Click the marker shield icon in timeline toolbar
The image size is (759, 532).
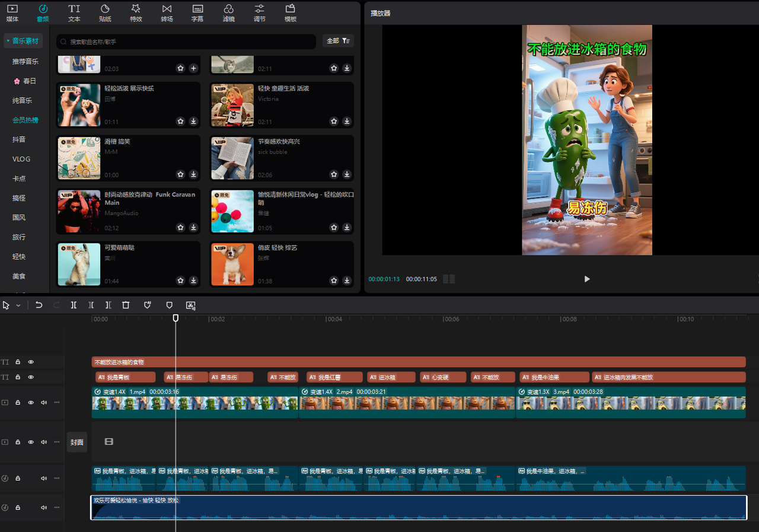tap(169, 305)
